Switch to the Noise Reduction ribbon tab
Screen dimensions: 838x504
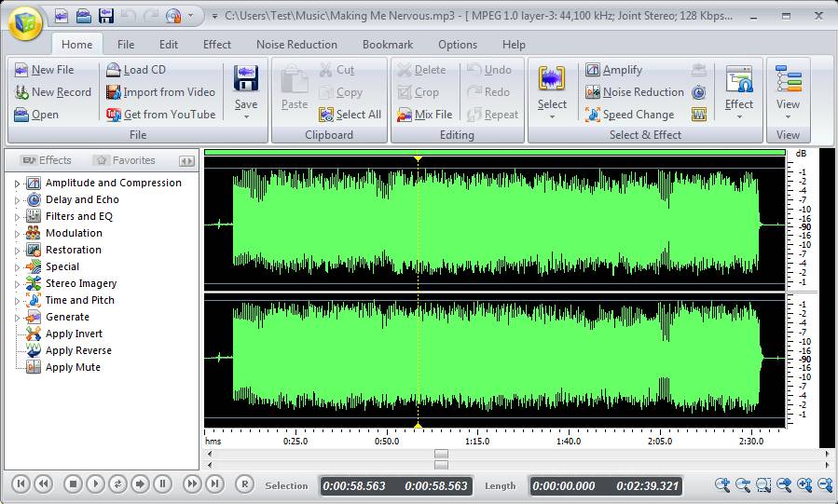click(x=296, y=45)
